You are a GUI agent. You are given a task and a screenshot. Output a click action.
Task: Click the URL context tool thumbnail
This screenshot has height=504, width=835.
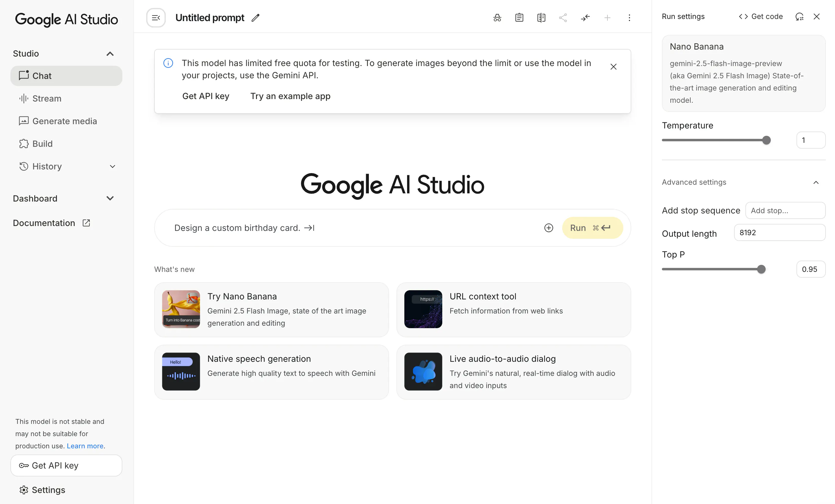(x=423, y=309)
